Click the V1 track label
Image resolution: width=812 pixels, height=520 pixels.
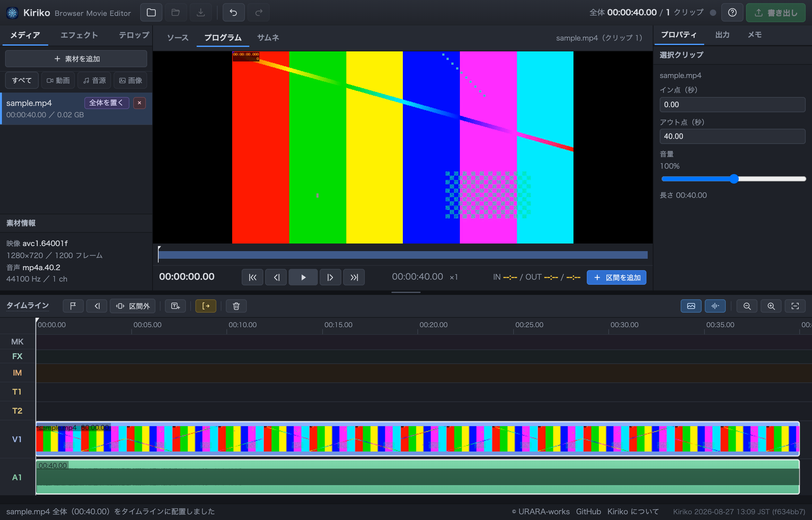[x=17, y=439]
